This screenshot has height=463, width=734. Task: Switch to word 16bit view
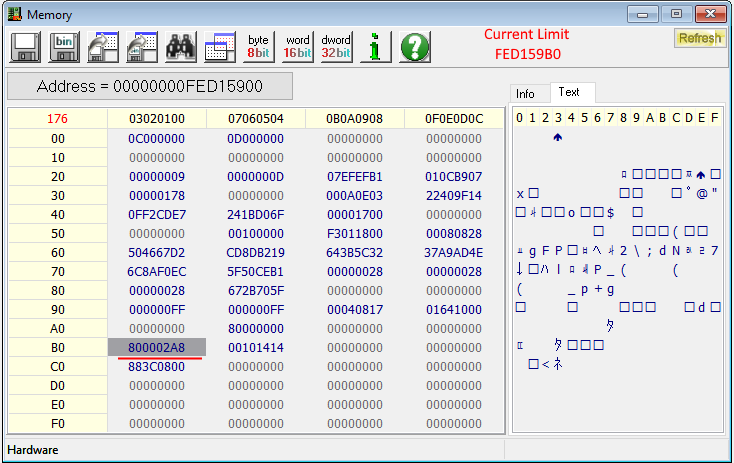(x=297, y=47)
